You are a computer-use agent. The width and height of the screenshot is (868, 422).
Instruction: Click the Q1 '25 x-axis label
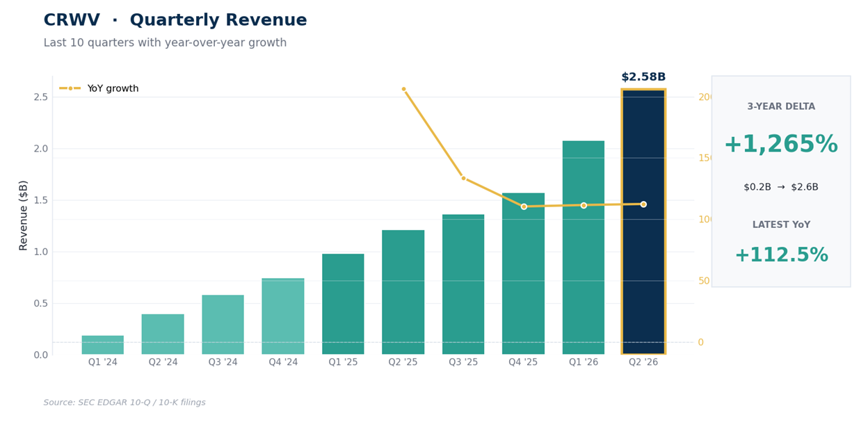(x=343, y=362)
